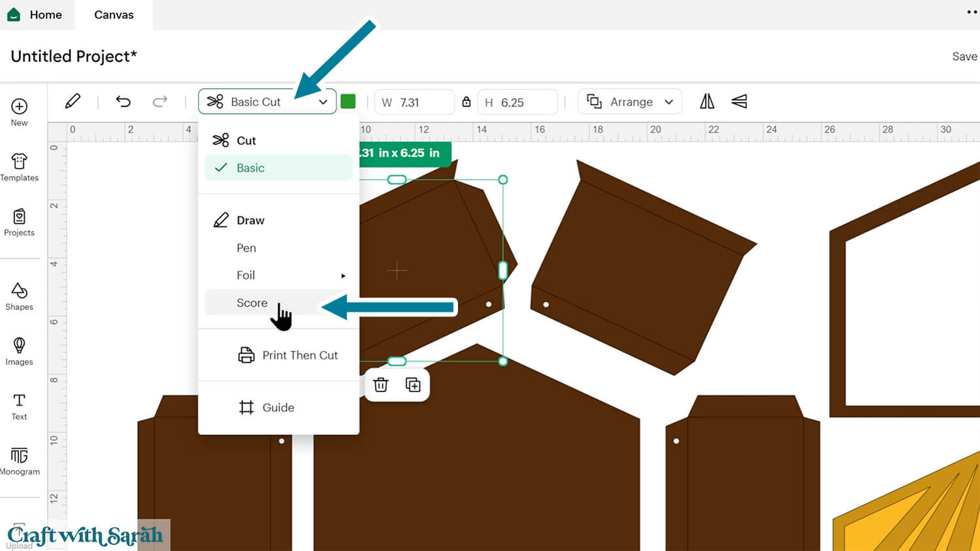Screen dimensions: 980x551
Task: Open the Shapes tool
Action: click(19, 296)
